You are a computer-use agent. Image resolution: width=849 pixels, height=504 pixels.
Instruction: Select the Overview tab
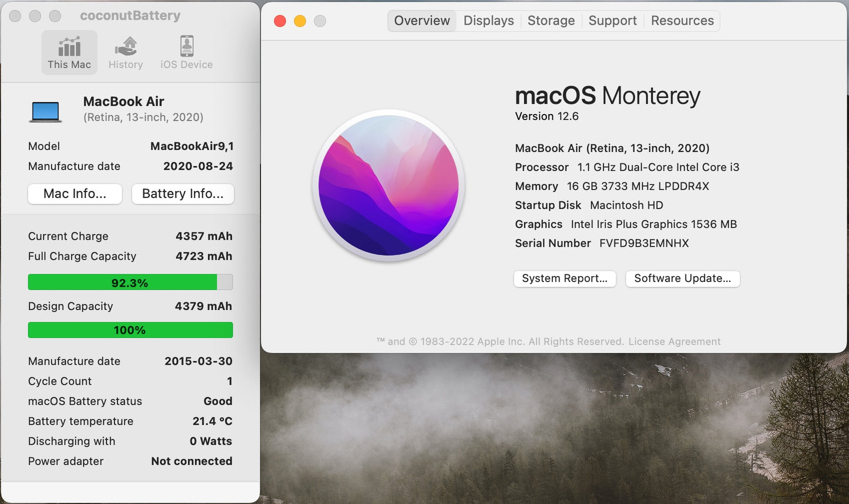pos(422,20)
